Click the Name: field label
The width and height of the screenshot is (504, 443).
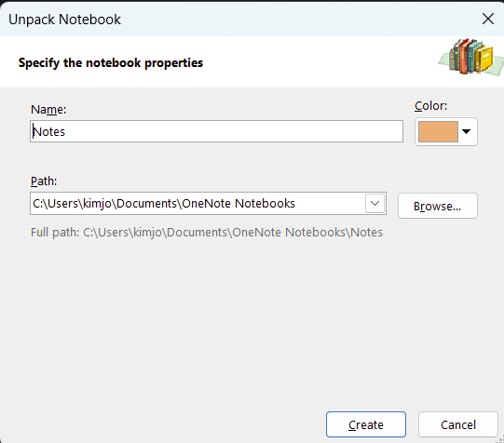[x=48, y=110]
